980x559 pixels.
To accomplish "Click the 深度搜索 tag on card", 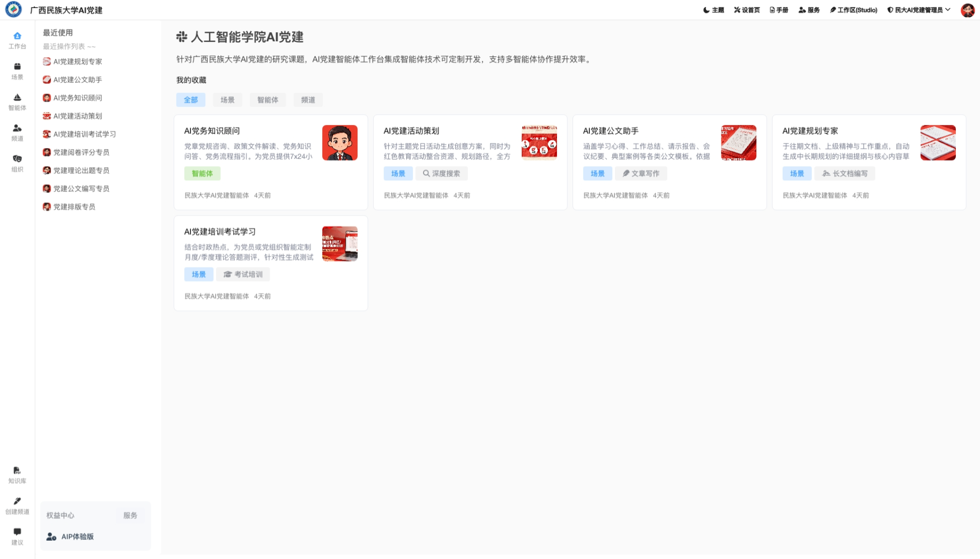I will click(x=441, y=173).
